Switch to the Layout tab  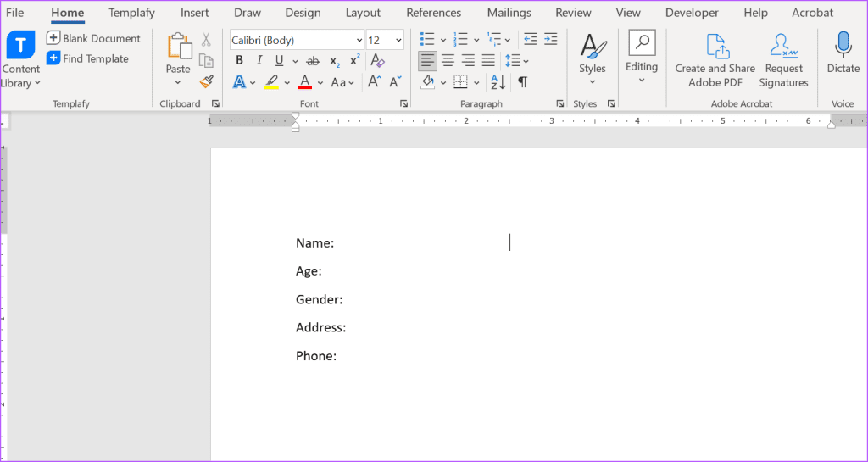pyautogui.click(x=363, y=13)
